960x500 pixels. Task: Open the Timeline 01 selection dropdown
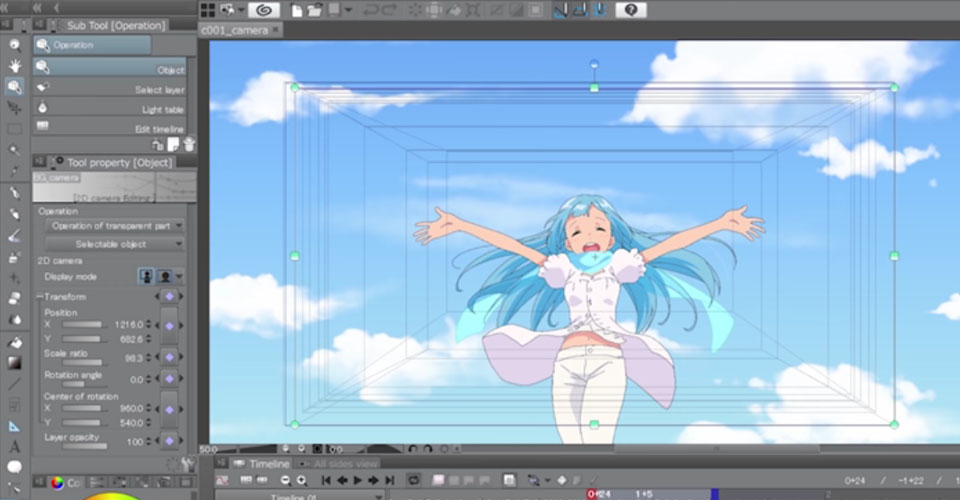coord(301,495)
